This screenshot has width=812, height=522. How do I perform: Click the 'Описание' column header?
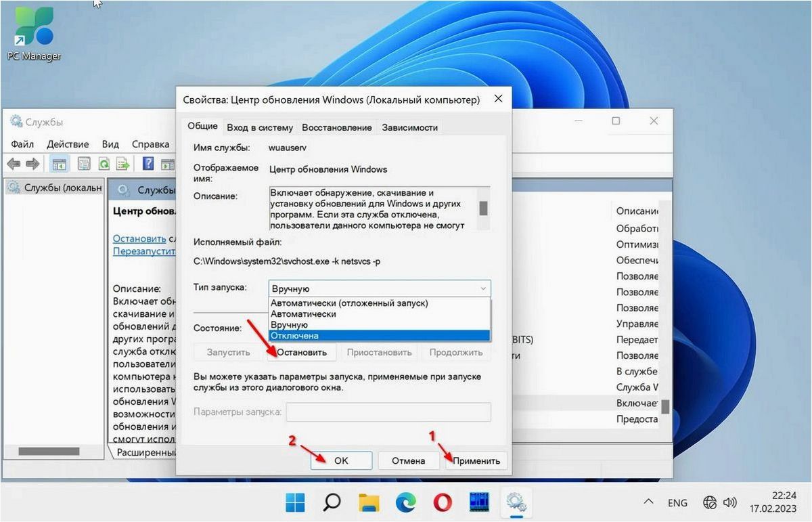637,211
